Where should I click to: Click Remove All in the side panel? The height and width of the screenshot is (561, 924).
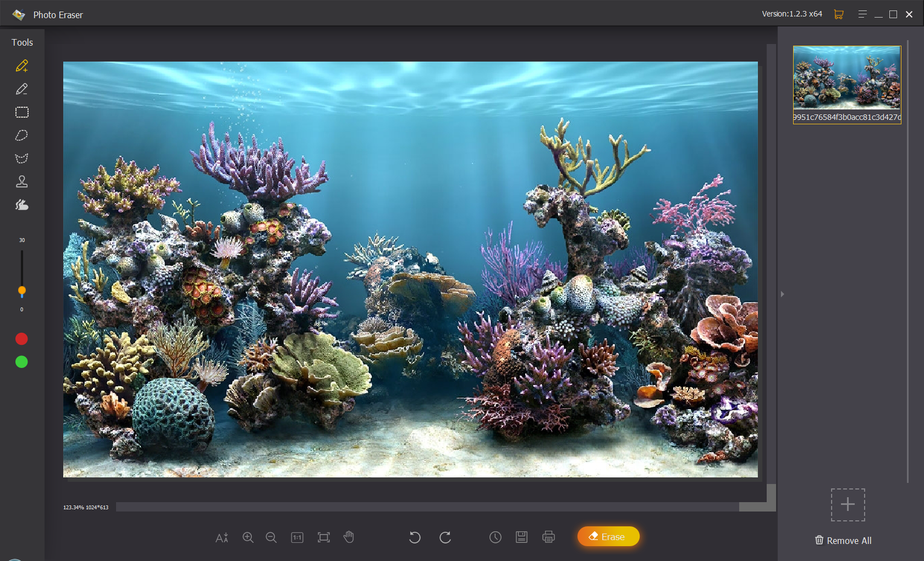click(x=843, y=541)
